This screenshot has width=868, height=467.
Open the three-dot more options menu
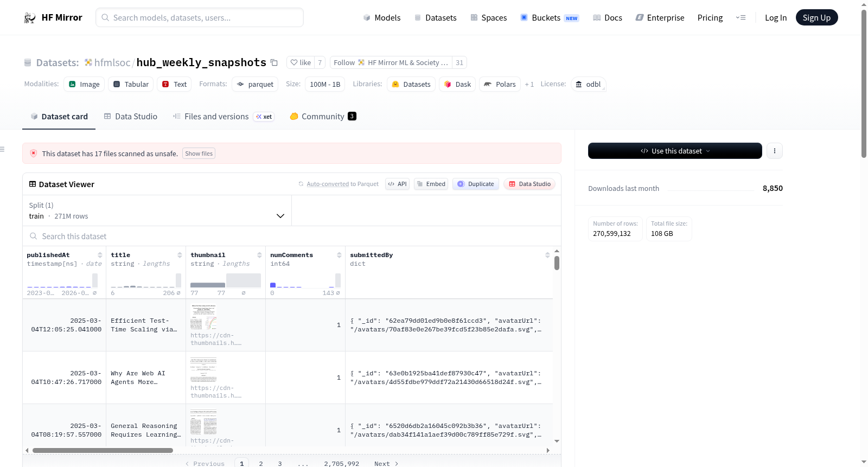click(x=775, y=151)
